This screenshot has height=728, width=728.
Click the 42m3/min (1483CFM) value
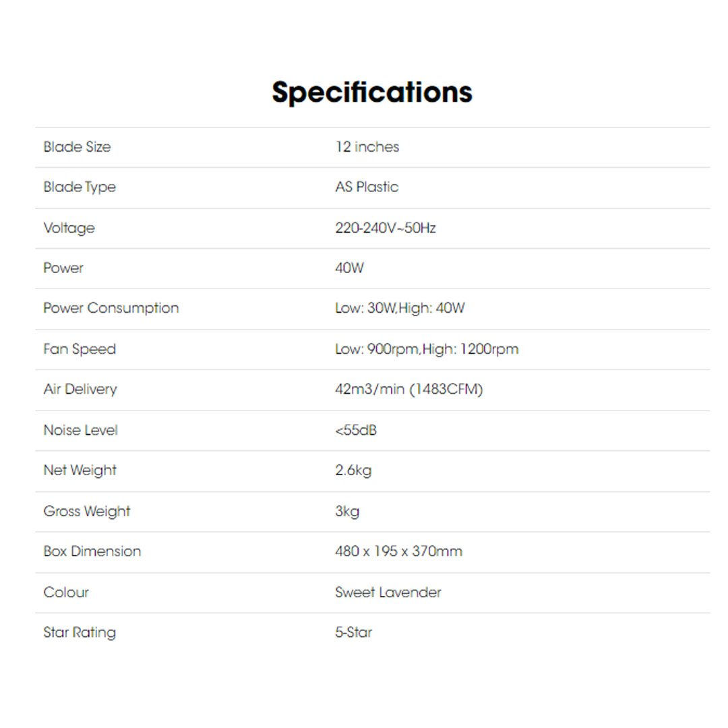pos(409,390)
